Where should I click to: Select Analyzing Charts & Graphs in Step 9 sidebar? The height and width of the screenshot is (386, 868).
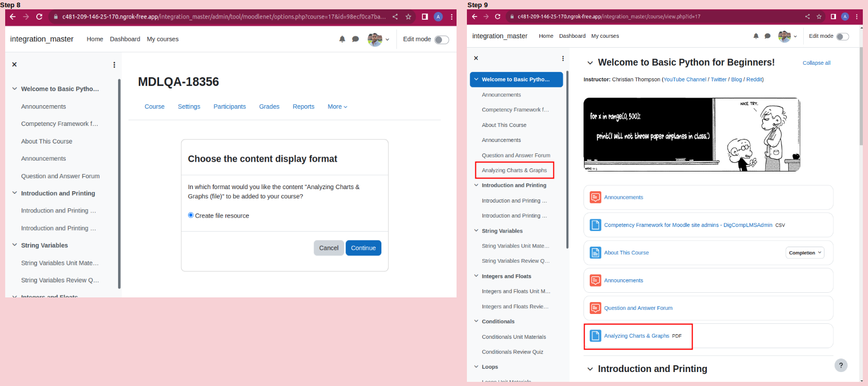coord(514,170)
